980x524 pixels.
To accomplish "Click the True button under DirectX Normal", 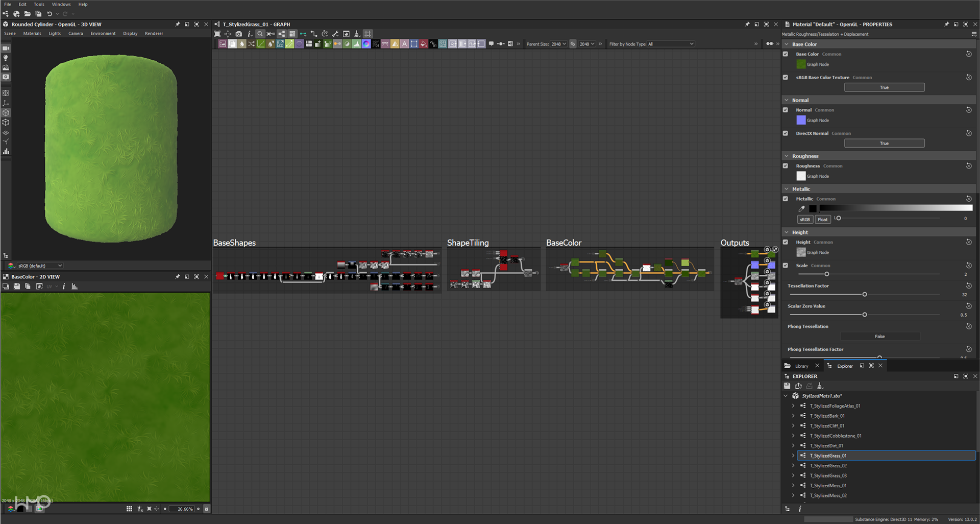I will point(884,144).
